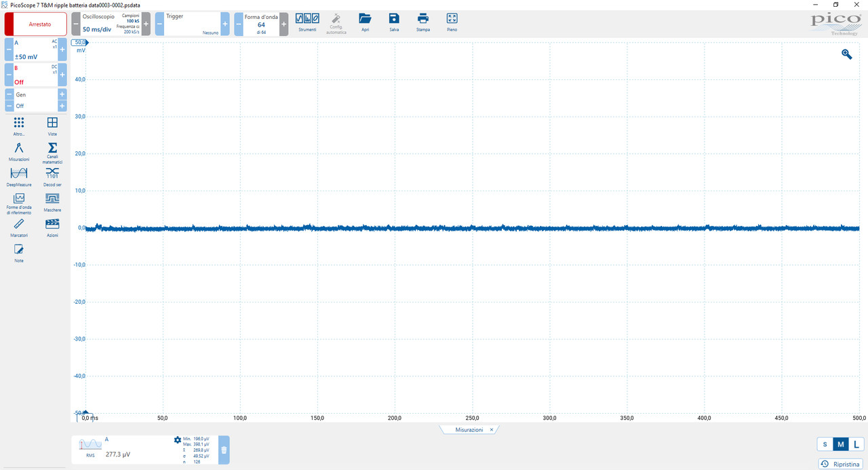Click the Ripristina restore button

click(x=841, y=464)
